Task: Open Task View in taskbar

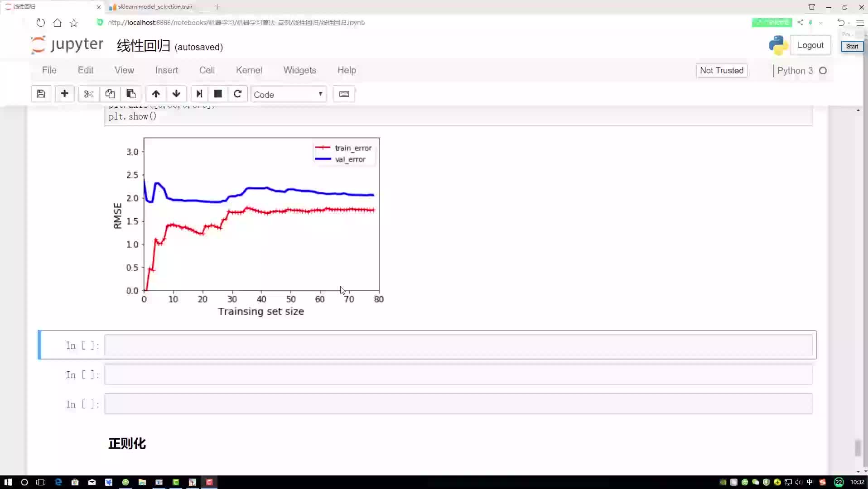Action: (x=41, y=482)
